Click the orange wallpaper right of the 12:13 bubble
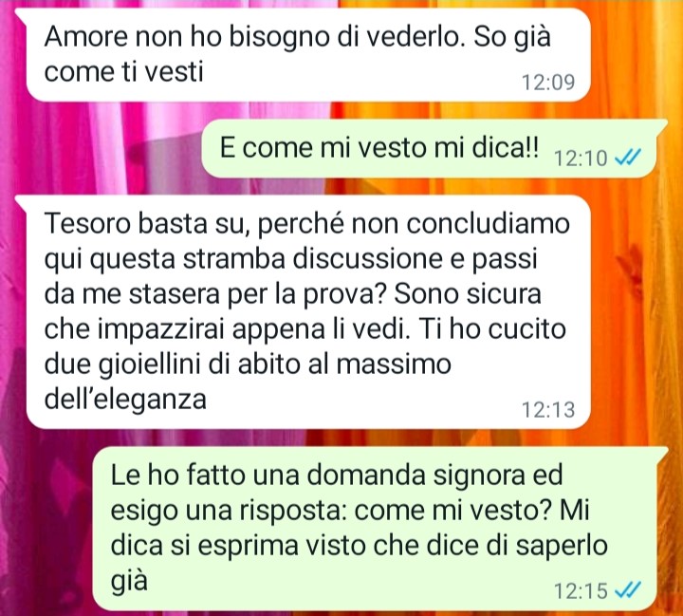This screenshot has height=616, width=683. [x=637, y=312]
